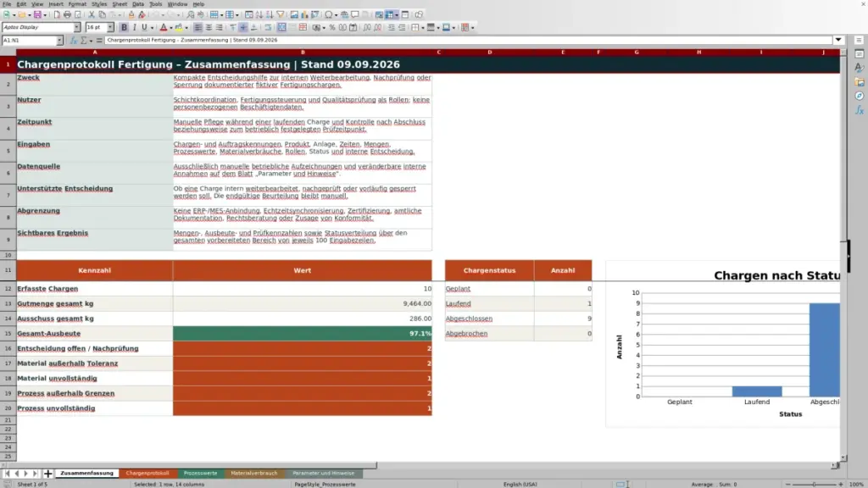868x488 pixels.
Task: Toggle Align Left
Action: (x=198, y=28)
